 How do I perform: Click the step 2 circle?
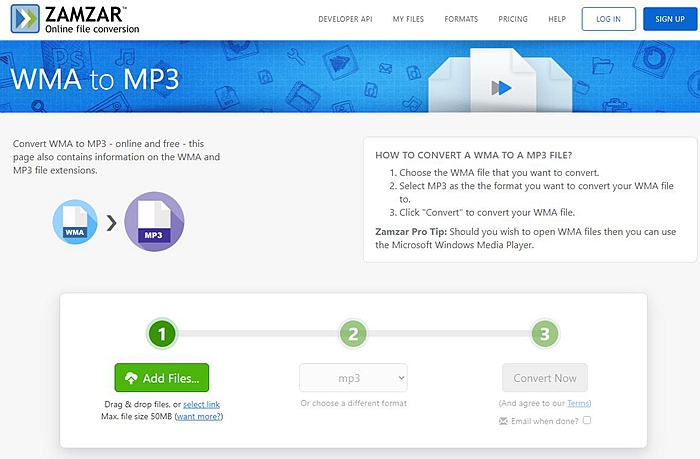pos(353,334)
